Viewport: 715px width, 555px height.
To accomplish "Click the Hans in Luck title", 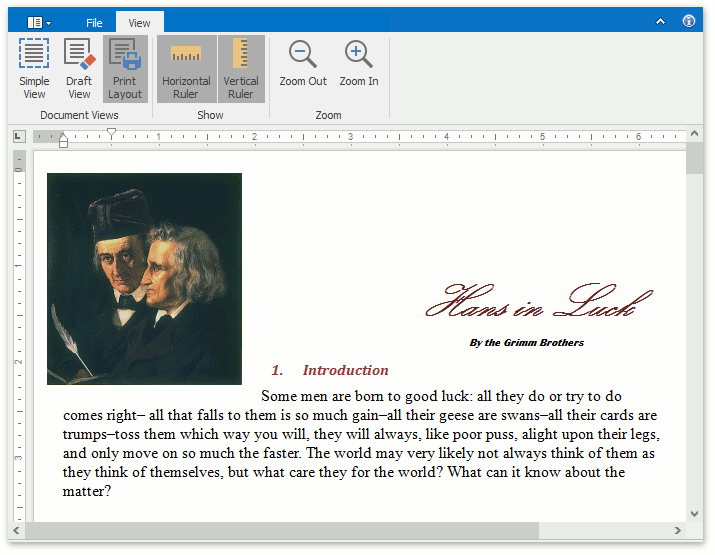I will click(x=538, y=300).
